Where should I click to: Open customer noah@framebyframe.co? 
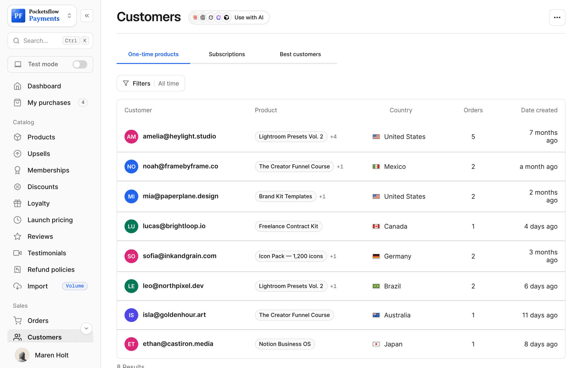coord(181,166)
